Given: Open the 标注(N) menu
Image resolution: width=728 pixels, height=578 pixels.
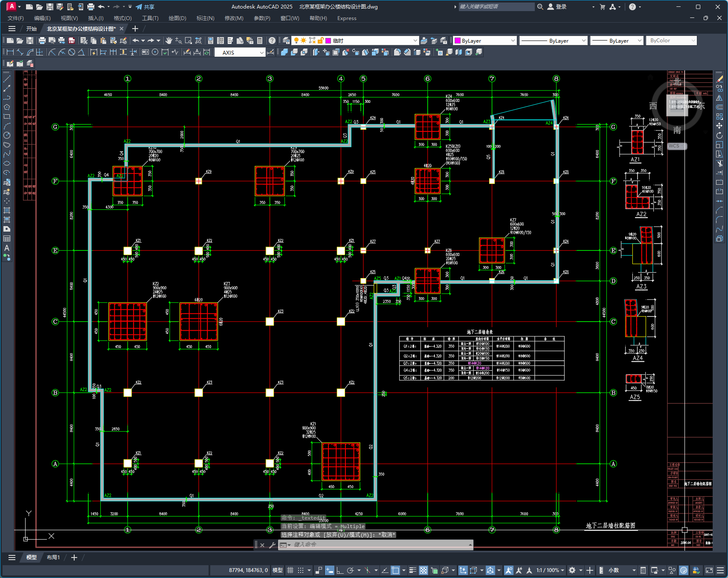Looking at the screenshot, I should tap(205, 18).
